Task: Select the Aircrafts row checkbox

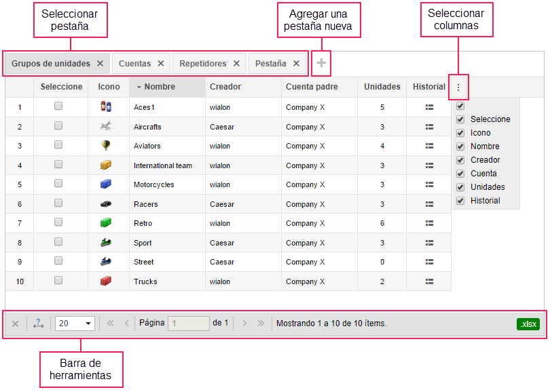Action: (58, 125)
